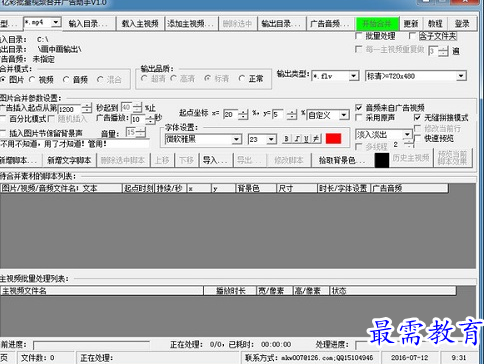Click the green 开始合并 start merge button
491x364 pixels.
(377, 24)
